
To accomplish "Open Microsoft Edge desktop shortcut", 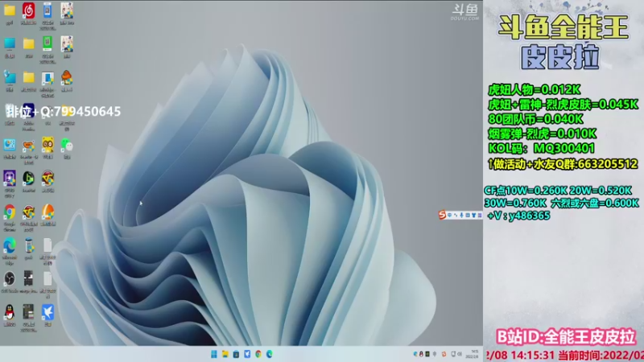I will point(10,246).
